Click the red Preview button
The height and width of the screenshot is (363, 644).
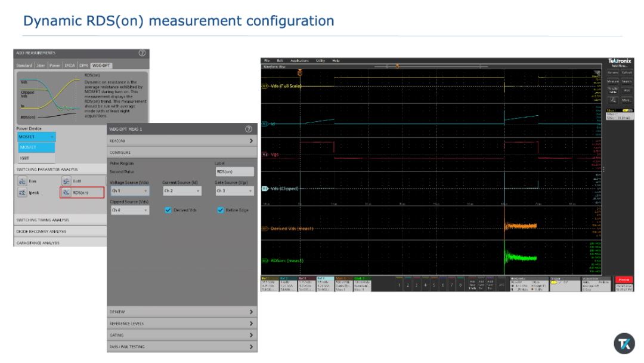point(623,279)
